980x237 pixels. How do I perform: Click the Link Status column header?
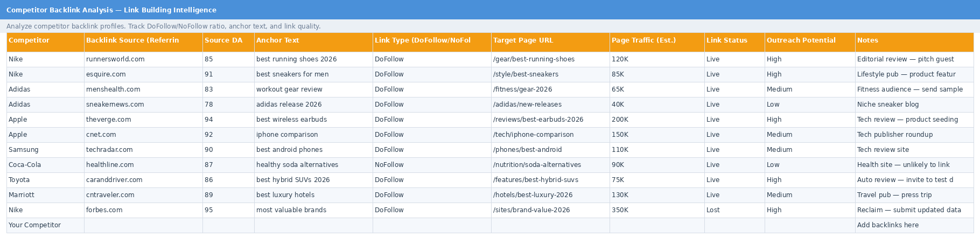tap(734, 43)
